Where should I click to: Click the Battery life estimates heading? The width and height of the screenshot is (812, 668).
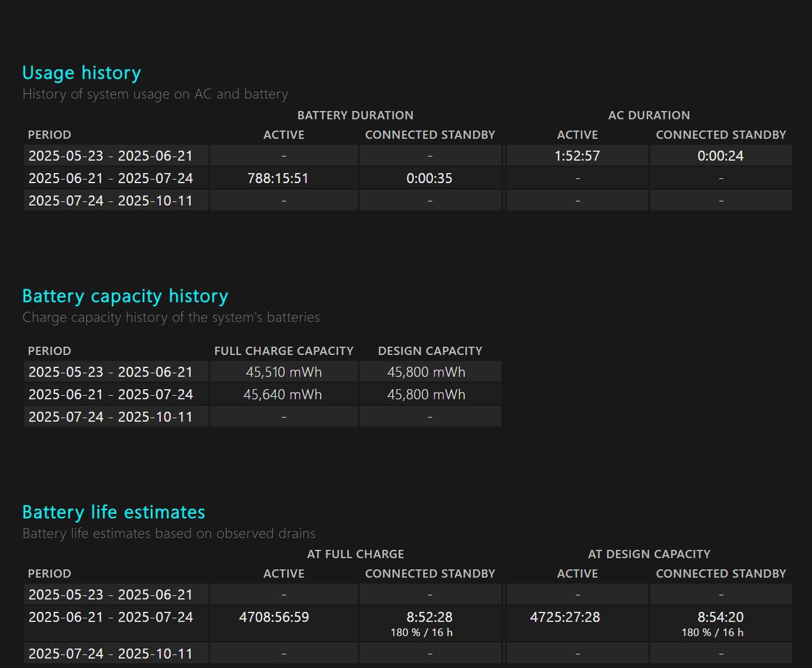click(x=113, y=513)
